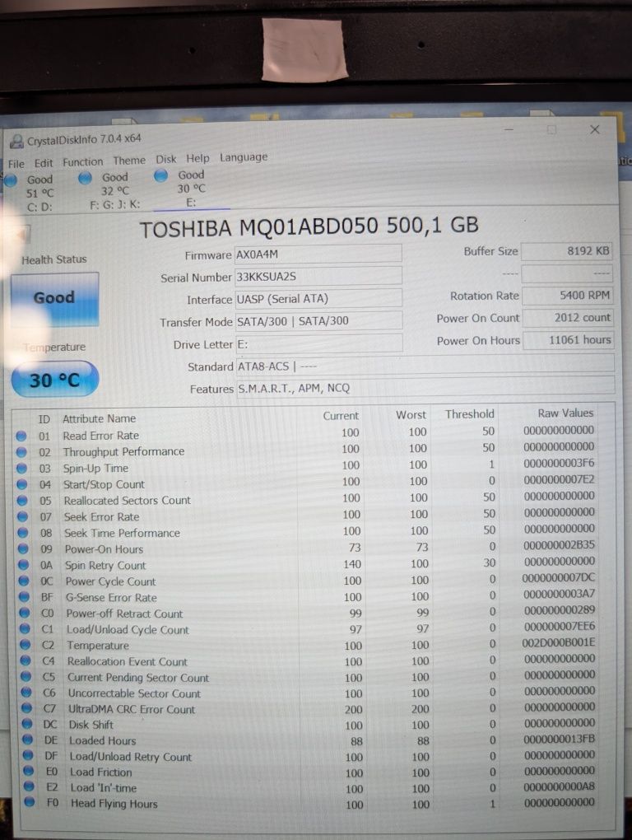The width and height of the screenshot is (632, 840).
Task: Click the status icon for Start/Stop Count
Action: point(22,485)
